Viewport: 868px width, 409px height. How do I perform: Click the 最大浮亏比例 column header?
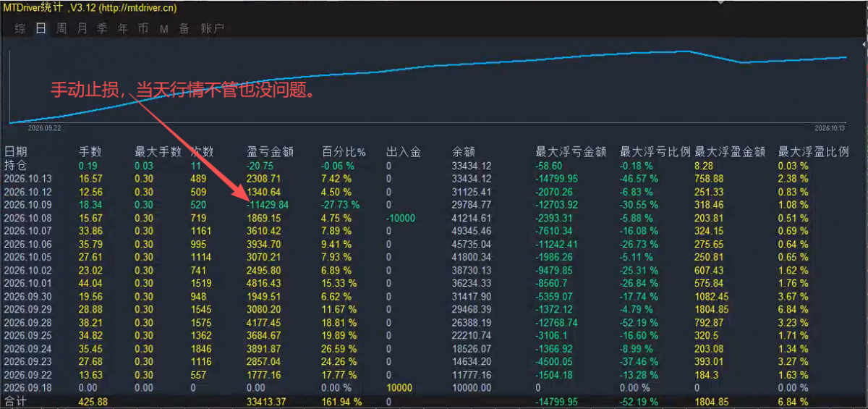[x=655, y=152]
